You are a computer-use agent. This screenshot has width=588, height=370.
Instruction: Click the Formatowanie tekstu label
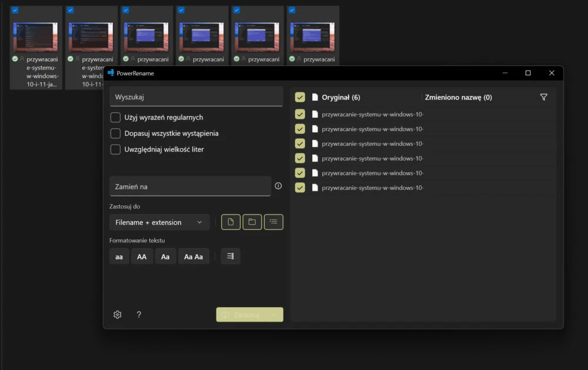point(137,241)
